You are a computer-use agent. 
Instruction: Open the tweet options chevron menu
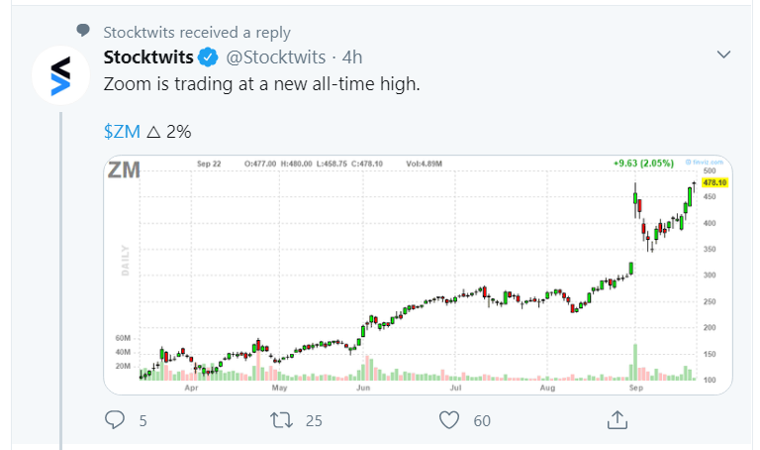tap(727, 53)
